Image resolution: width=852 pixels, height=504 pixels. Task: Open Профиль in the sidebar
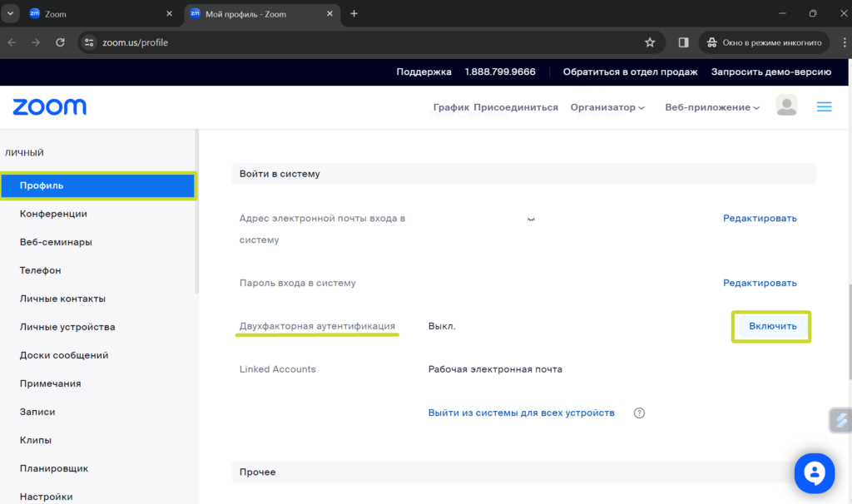coord(98,185)
